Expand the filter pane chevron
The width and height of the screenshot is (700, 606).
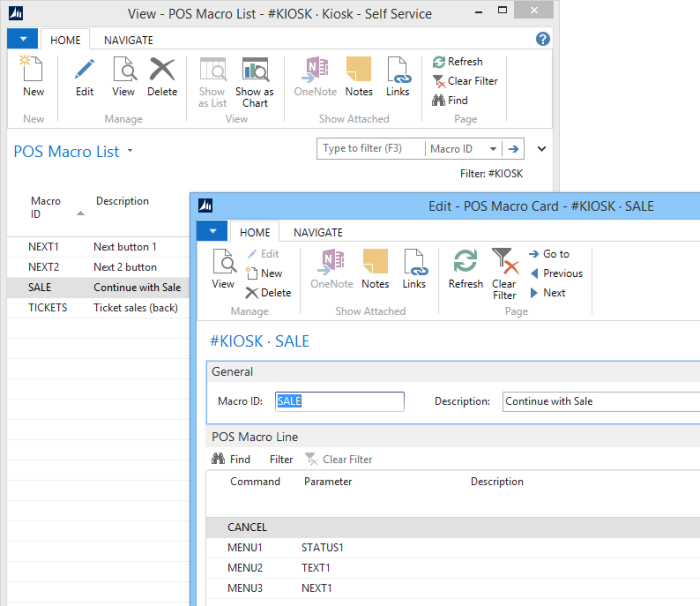tap(542, 149)
